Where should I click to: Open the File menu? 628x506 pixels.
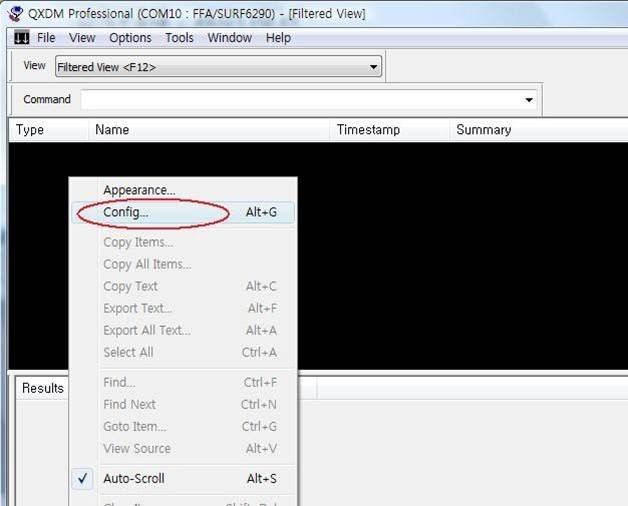(46, 38)
